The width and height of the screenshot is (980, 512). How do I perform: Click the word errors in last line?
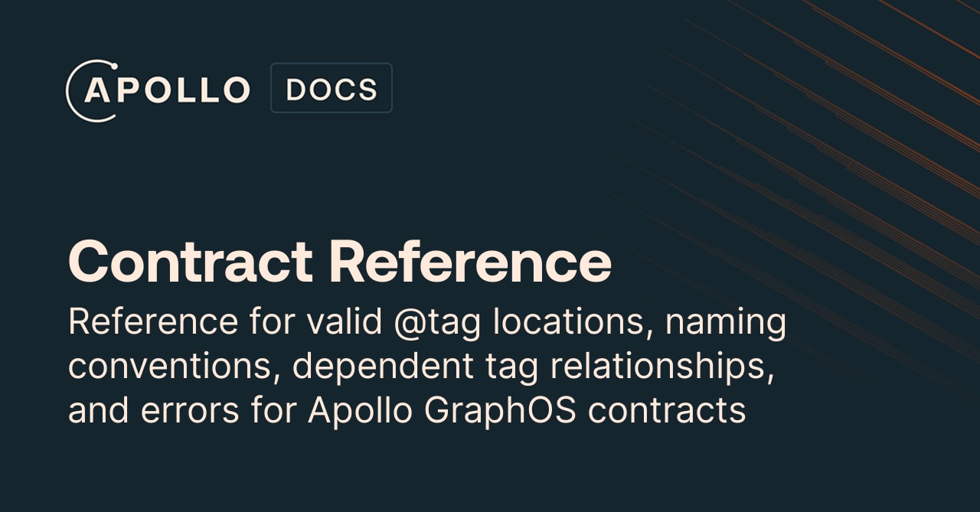tap(190, 412)
